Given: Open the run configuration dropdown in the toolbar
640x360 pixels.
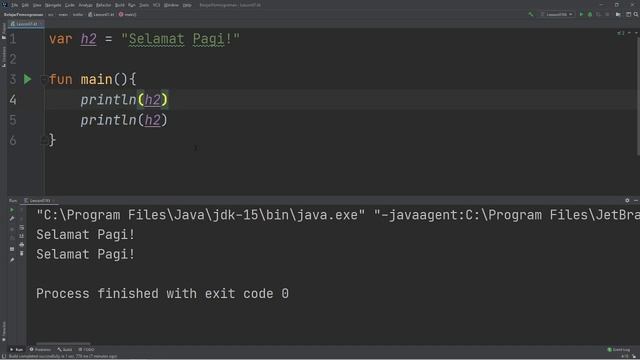Looking at the screenshot, I should point(557,14).
